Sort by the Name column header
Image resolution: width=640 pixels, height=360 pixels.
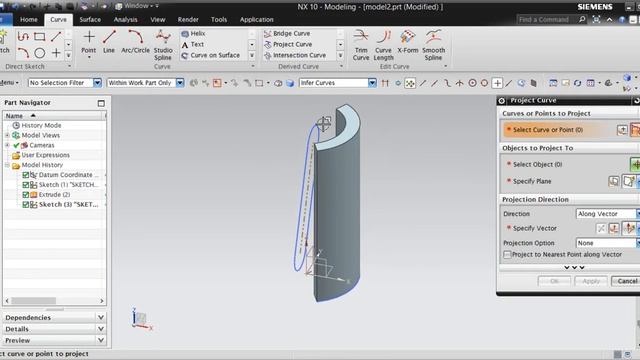click(x=53, y=116)
